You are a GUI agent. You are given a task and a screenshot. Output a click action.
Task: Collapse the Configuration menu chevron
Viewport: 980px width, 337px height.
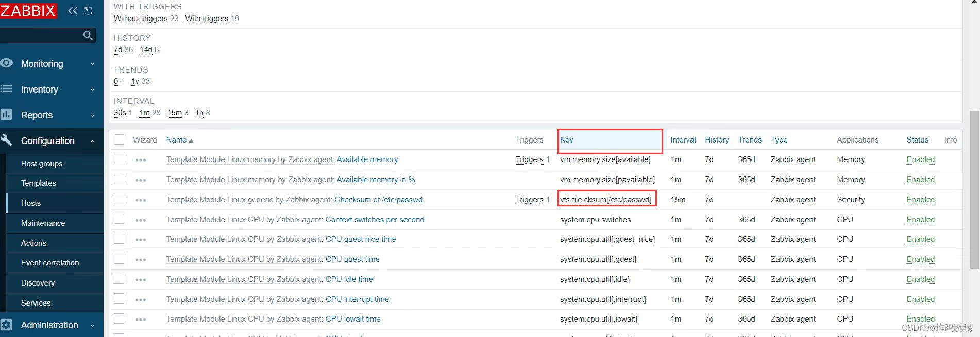coord(92,141)
